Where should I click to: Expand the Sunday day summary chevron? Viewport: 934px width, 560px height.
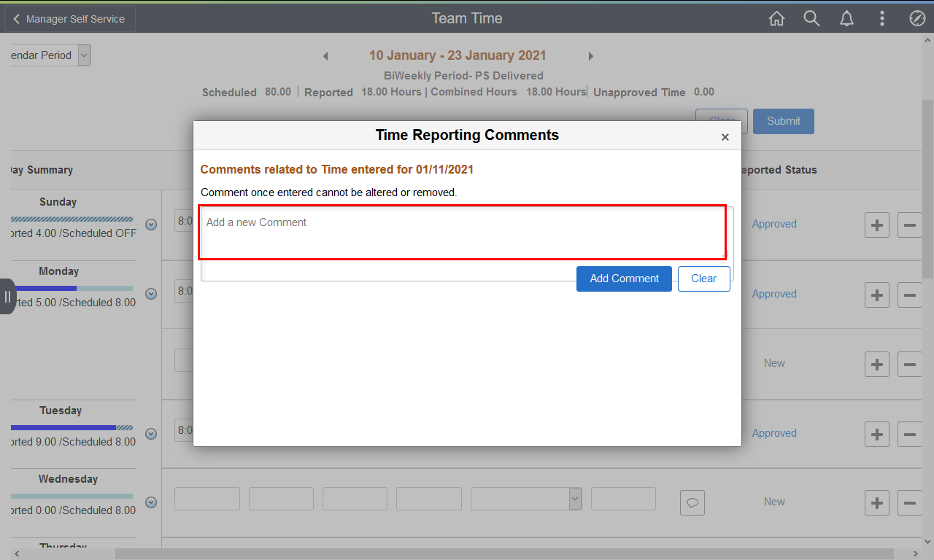pos(151,225)
